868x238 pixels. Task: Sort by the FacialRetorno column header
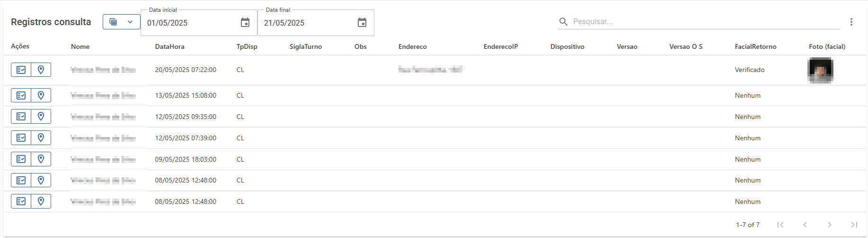click(755, 46)
